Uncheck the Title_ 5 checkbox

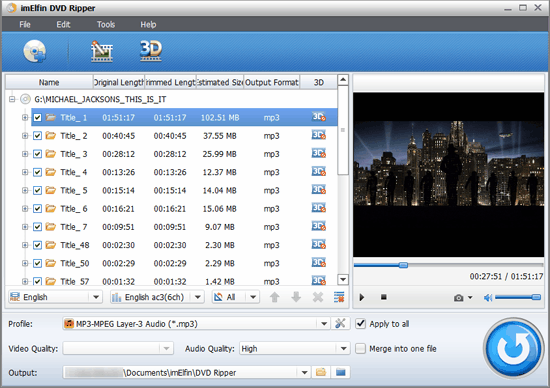38,190
